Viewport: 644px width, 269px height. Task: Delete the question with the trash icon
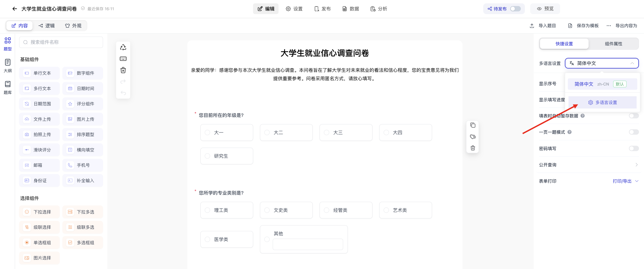click(x=473, y=148)
